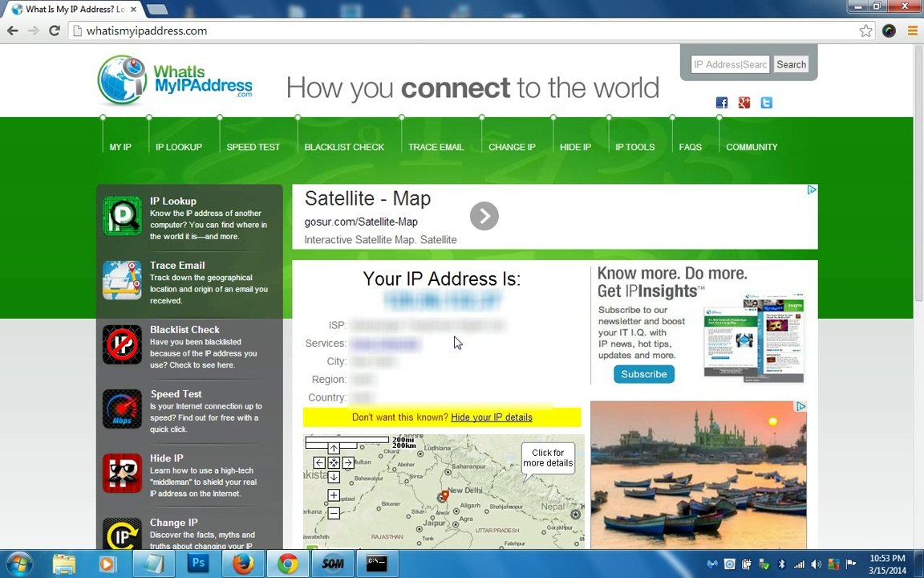Screen dimensions: 924x578
Task: Pan the map left with the arrow
Action: tap(319, 463)
